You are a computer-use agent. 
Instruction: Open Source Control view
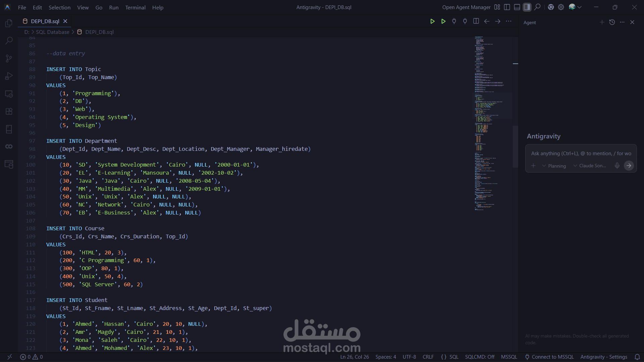(9, 58)
